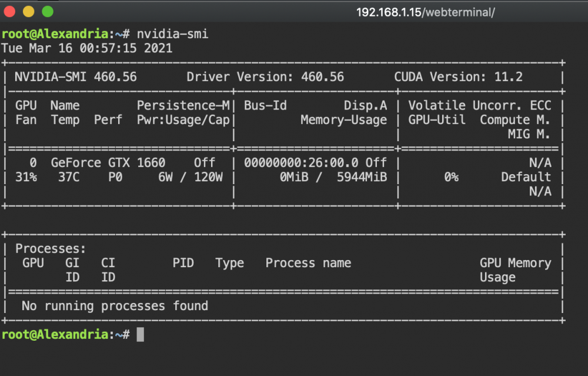Click the GeForce GTX 1660 GPU name
588x376 pixels.
click(x=108, y=162)
